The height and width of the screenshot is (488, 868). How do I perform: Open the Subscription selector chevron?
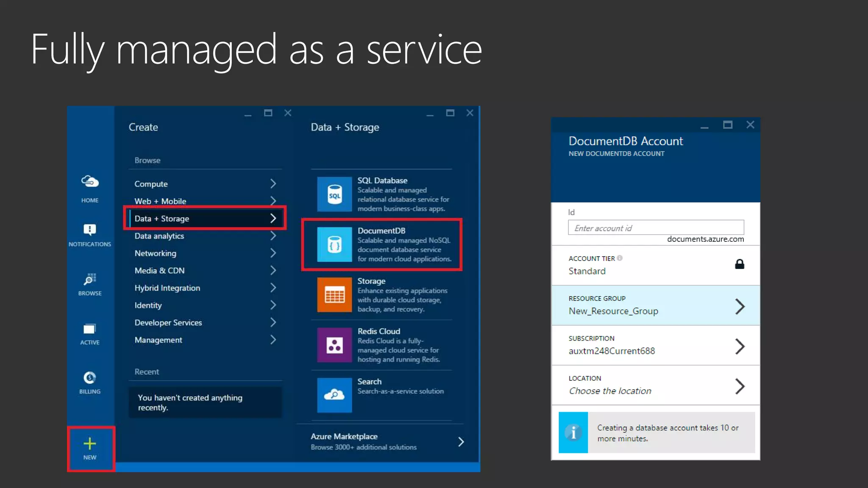click(740, 347)
